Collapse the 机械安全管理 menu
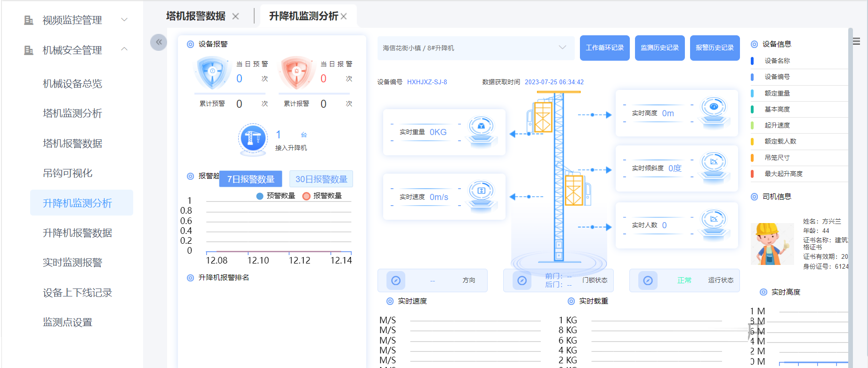The width and height of the screenshot is (868, 368). point(75,50)
